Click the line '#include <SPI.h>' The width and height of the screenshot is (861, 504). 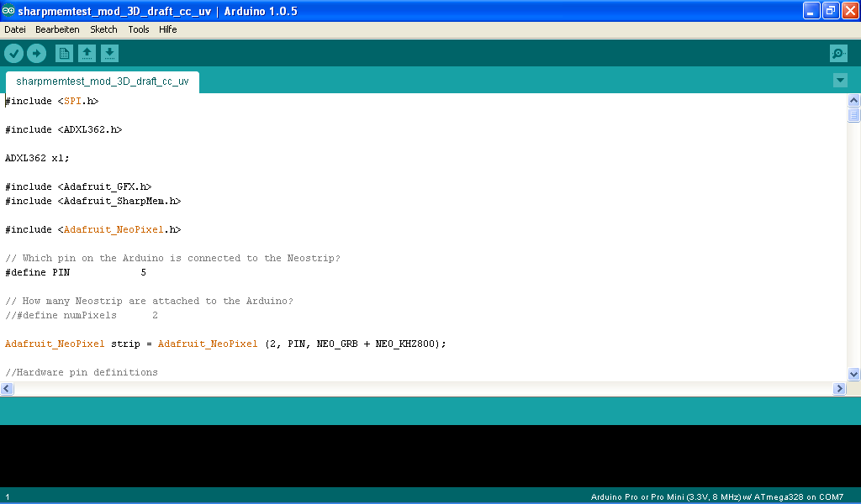[x=51, y=101]
